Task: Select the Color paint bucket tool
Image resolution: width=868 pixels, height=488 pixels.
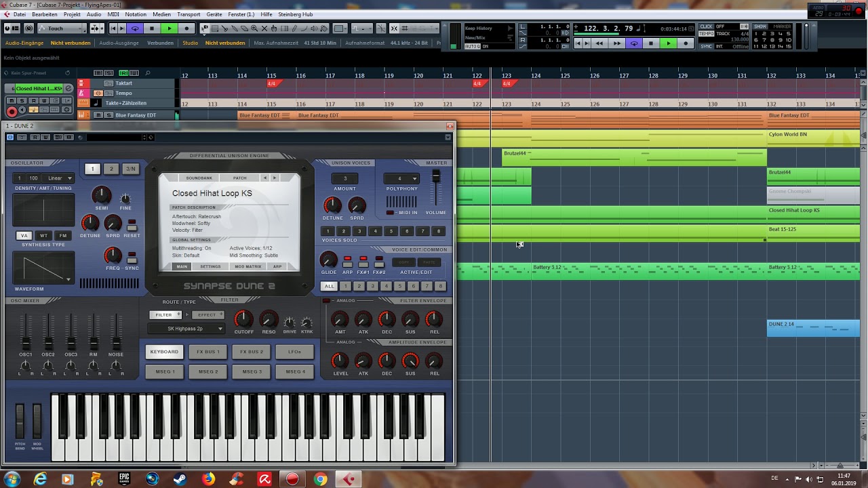Action: (x=323, y=28)
